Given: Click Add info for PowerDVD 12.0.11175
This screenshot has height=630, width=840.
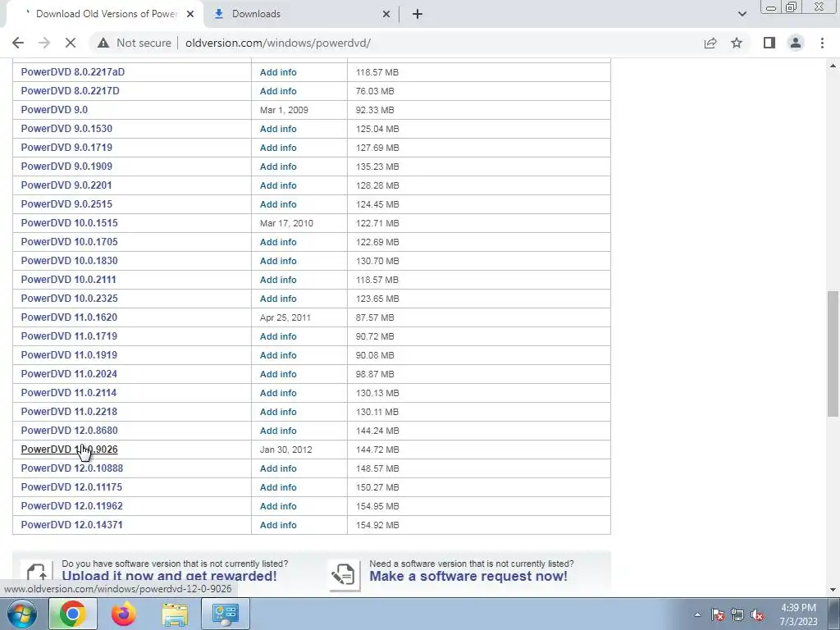Looking at the screenshot, I should (x=278, y=487).
